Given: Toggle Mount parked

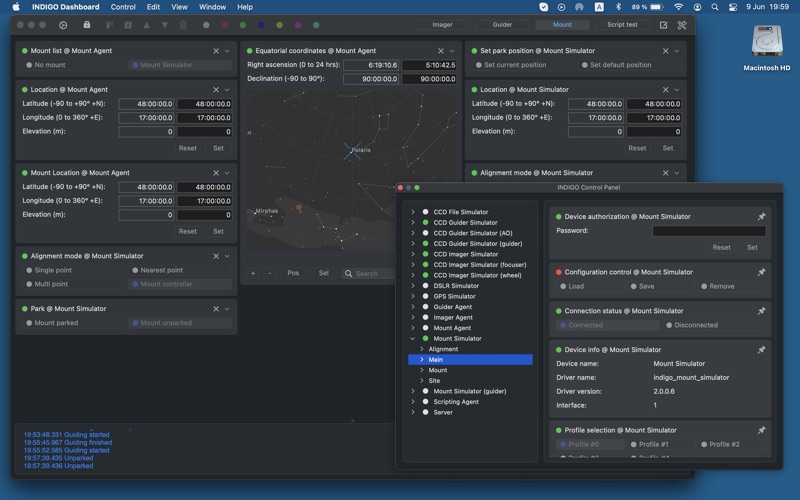Looking at the screenshot, I should point(73,323).
